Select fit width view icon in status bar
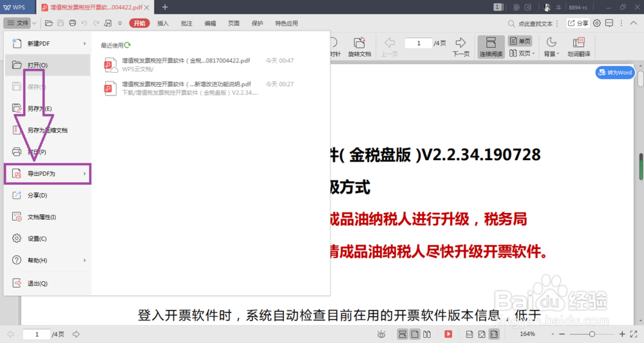 (x=494, y=335)
